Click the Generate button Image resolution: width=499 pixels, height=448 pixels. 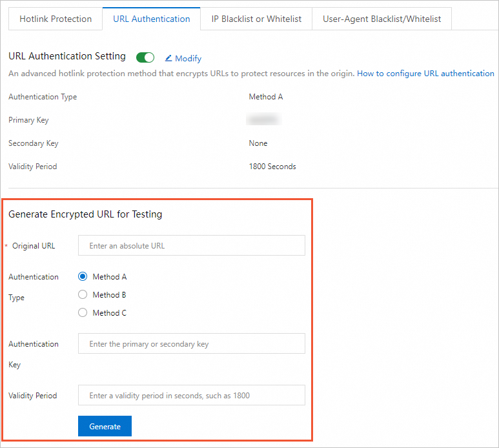(x=105, y=427)
